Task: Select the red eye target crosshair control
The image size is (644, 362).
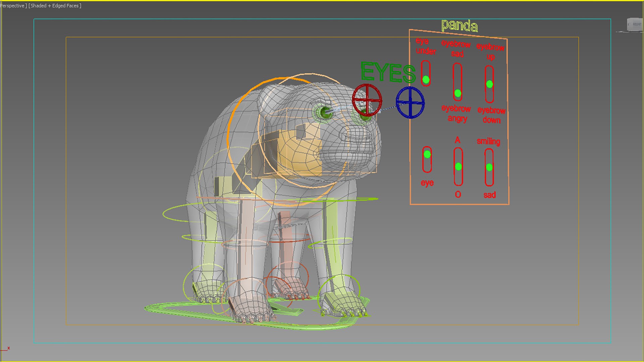Action: [367, 100]
